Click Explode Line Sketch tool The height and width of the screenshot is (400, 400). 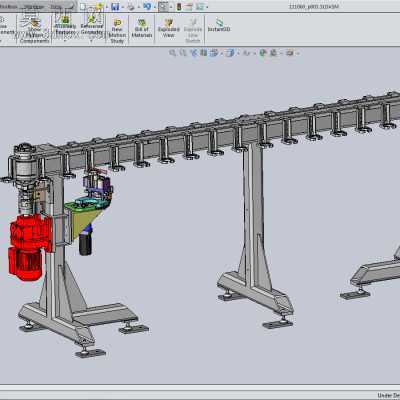click(193, 31)
